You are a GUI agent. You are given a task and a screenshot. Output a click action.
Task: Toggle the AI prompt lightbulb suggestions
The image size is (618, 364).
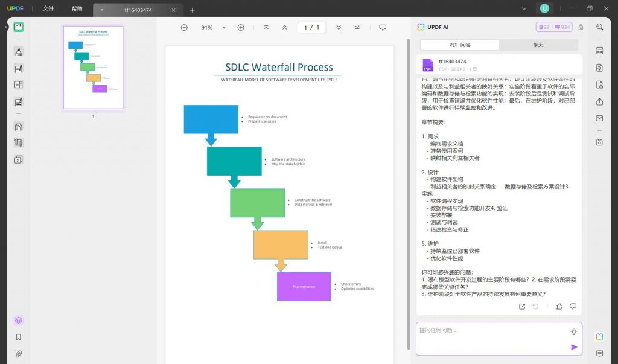pyautogui.click(x=574, y=331)
